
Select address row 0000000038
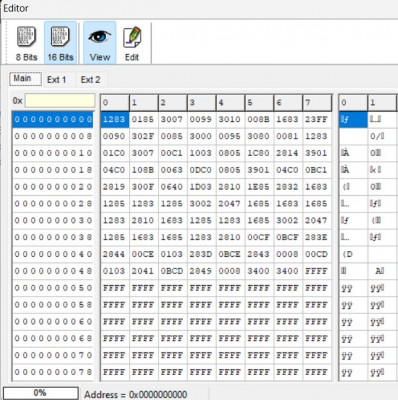click(53, 237)
